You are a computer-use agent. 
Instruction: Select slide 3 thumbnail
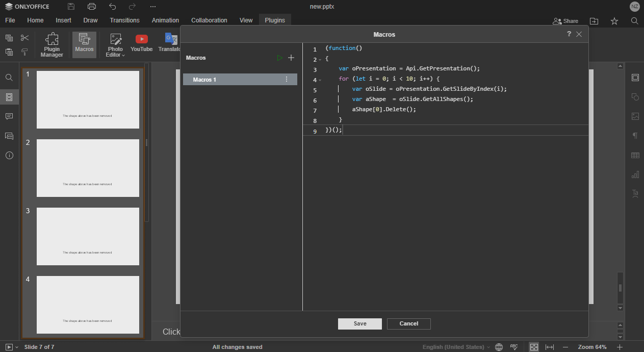point(88,236)
